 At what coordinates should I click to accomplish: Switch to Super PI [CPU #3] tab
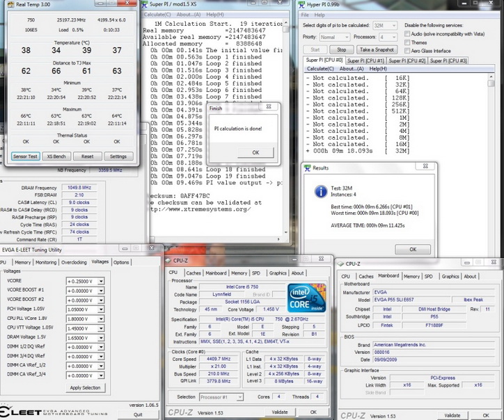(x=448, y=60)
